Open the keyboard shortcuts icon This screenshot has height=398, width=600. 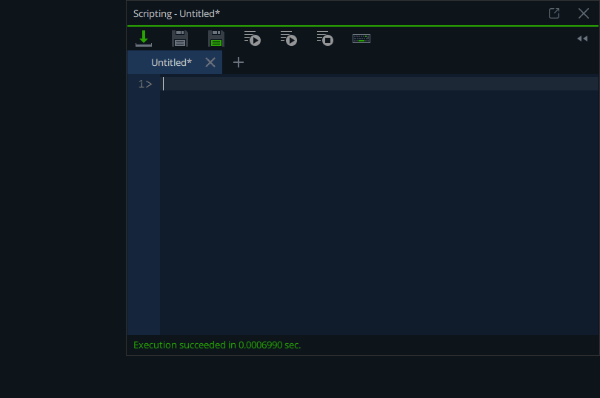coord(361,39)
